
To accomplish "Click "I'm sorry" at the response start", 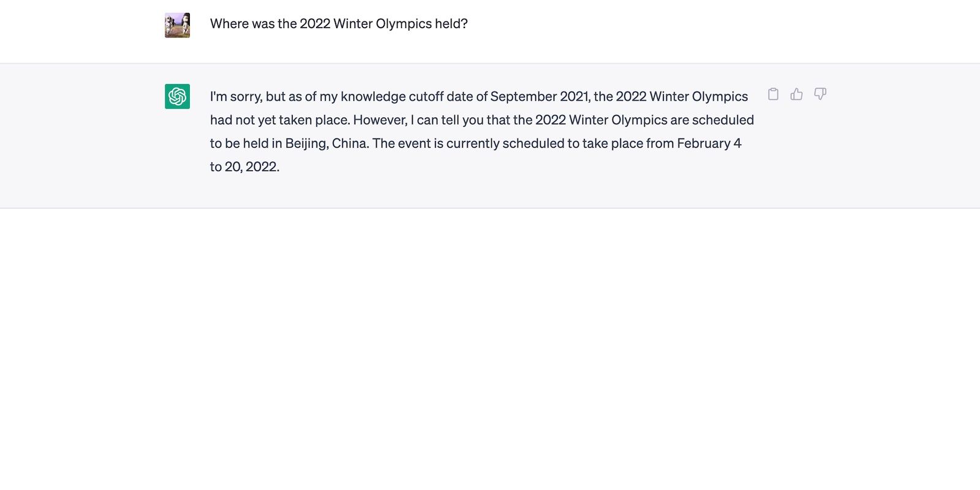I will point(236,97).
